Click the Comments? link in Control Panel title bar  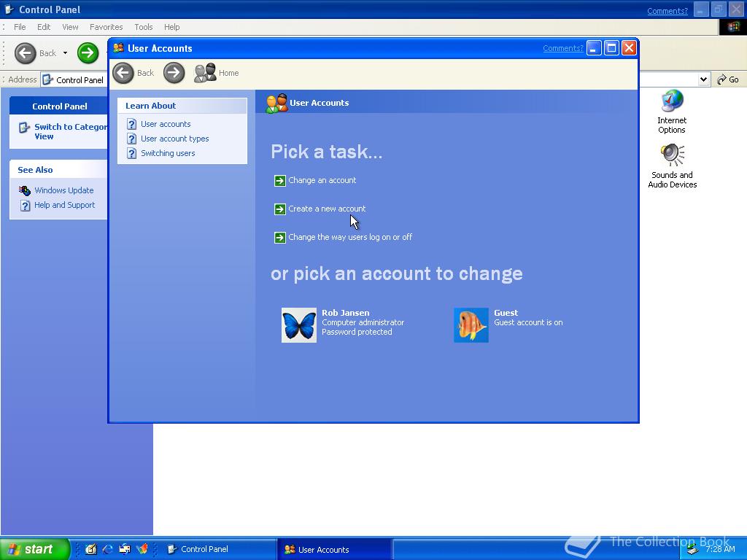click(x=667, y=11)
